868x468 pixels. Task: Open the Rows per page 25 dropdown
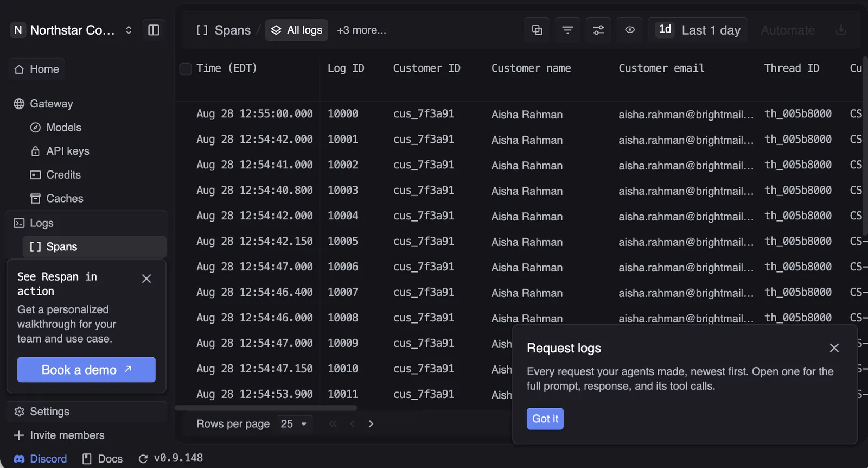(x=293, y=423)
